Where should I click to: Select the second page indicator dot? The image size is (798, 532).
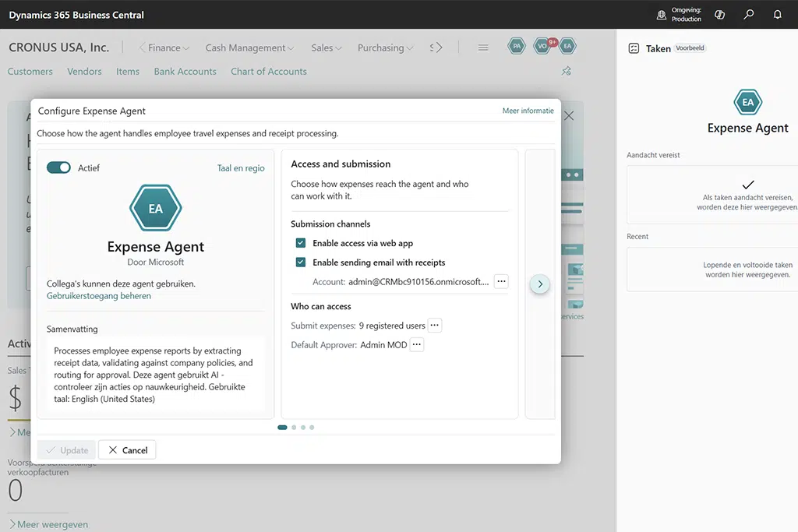click(x=294, y=427)
